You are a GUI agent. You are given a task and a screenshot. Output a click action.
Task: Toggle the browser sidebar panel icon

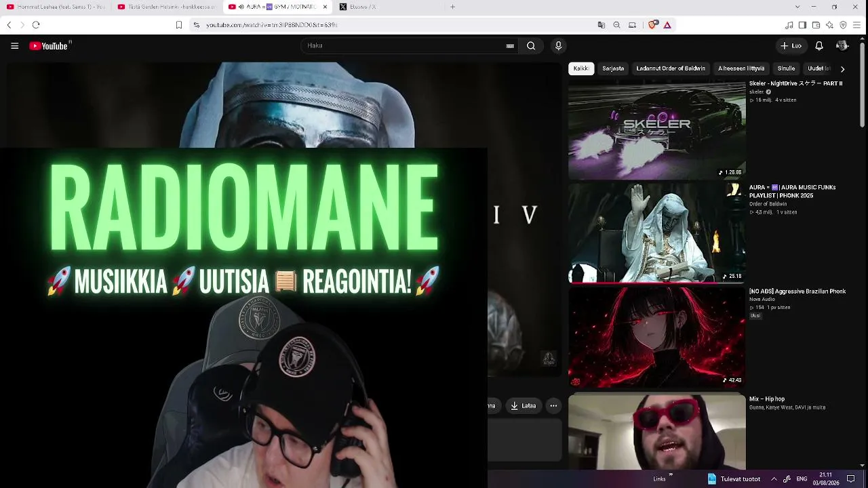click(x=802, y=25)
